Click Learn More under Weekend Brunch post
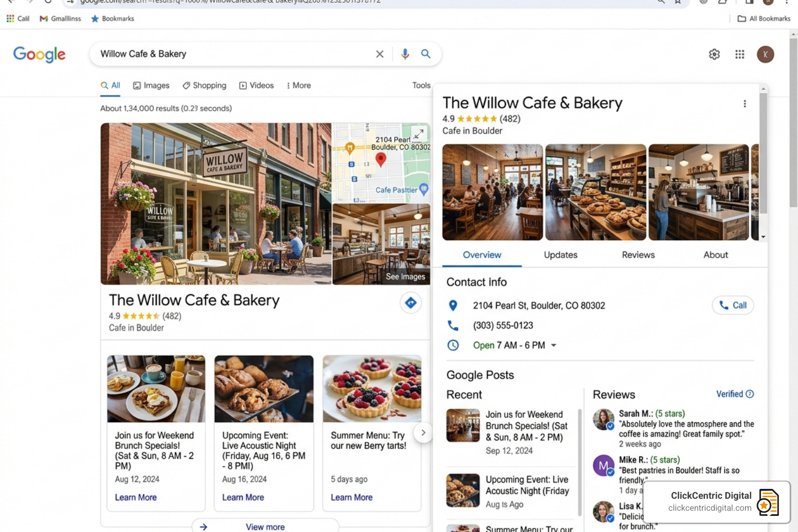Viewport: 798px width, 532px height. (136, 498)
